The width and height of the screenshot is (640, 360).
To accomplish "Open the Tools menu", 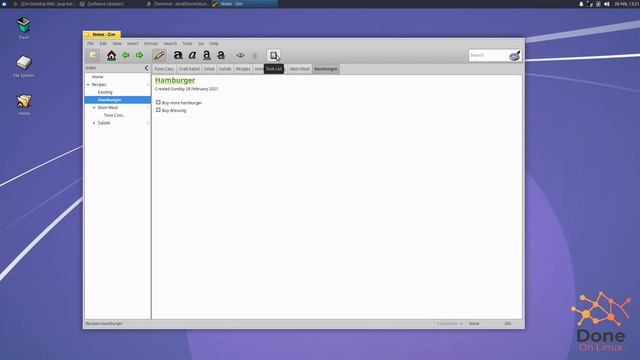I will point(187,43).
